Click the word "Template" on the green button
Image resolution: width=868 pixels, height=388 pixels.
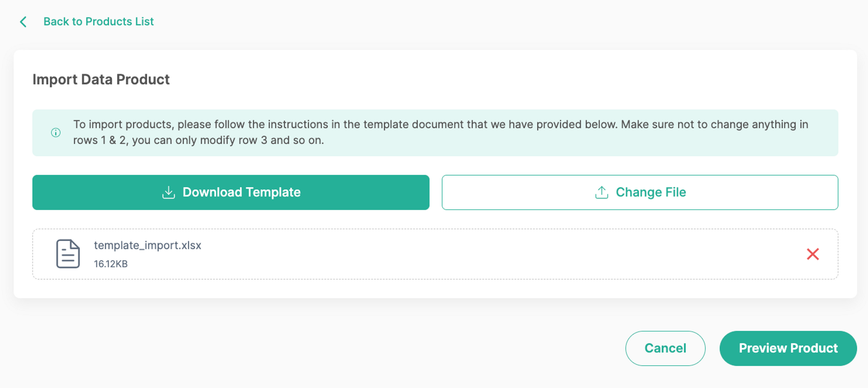(273, 192)
